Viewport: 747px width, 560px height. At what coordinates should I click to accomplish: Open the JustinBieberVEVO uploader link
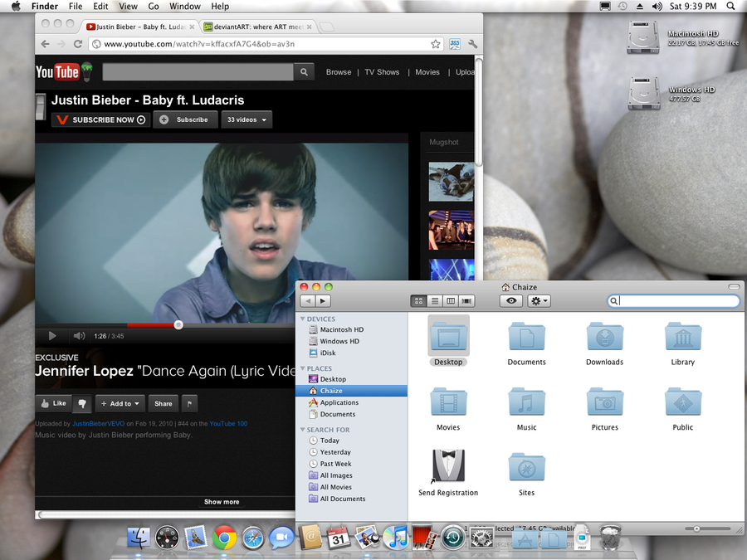coord(99,423)
